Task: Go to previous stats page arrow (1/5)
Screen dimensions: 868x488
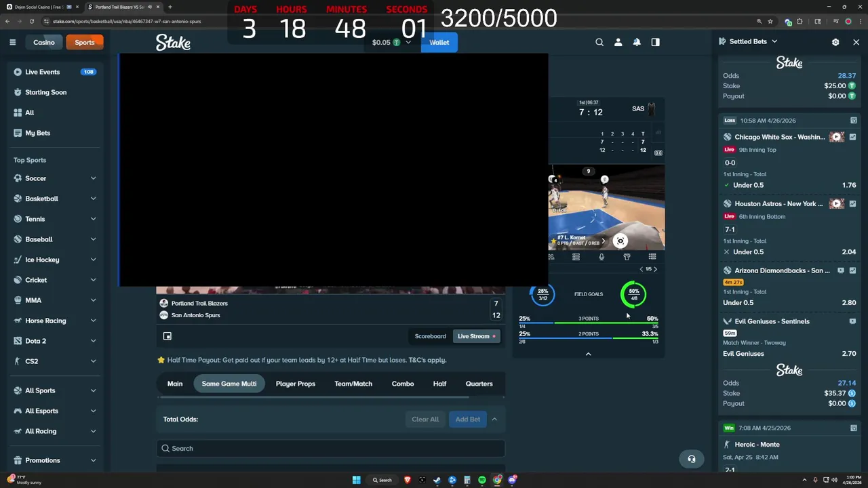Action: coord(642,269)
